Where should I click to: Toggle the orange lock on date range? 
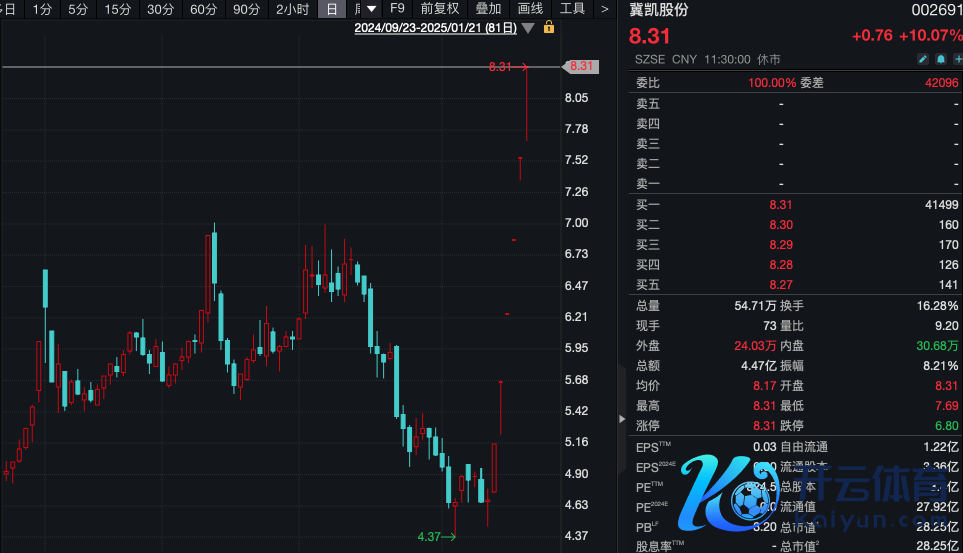point(548,28)
